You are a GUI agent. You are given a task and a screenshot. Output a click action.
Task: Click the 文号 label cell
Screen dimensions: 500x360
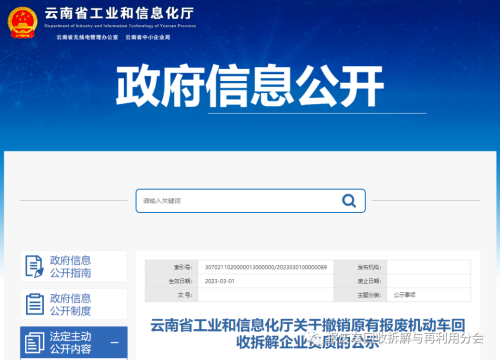click(172, 295)
